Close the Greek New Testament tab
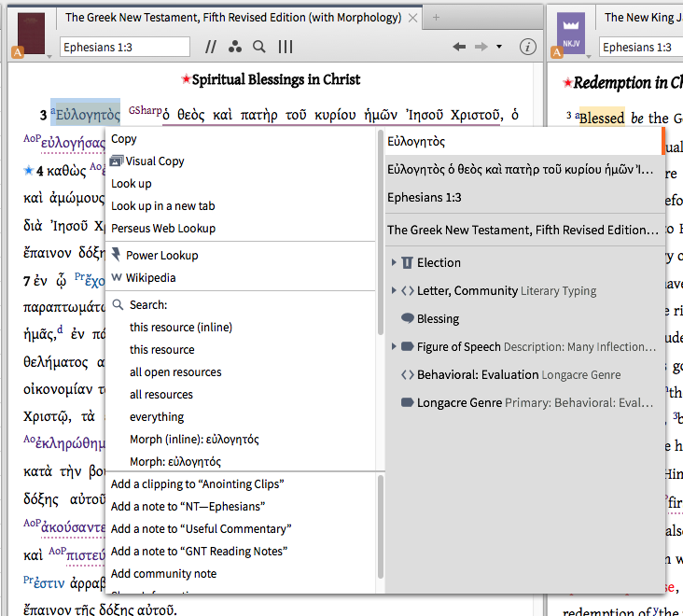This screenshot has width=683, height=616. click(x=412, y=18)
